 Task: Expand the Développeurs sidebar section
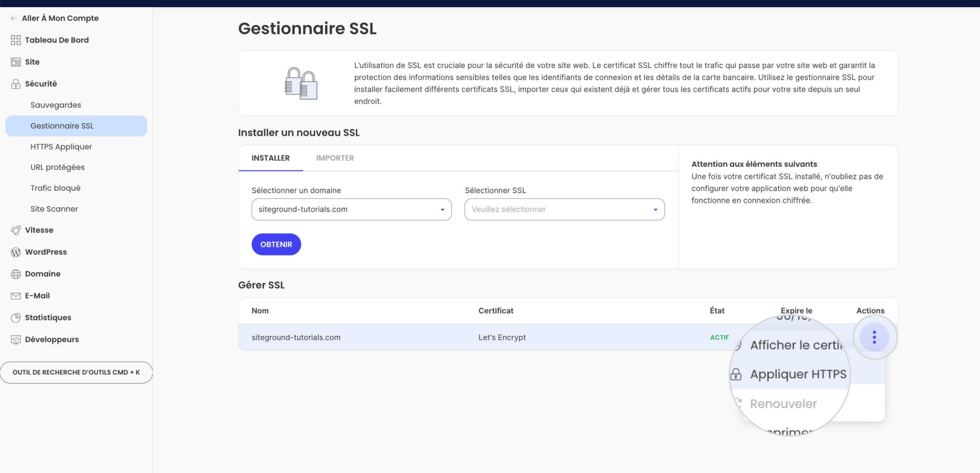click(52, 340)
